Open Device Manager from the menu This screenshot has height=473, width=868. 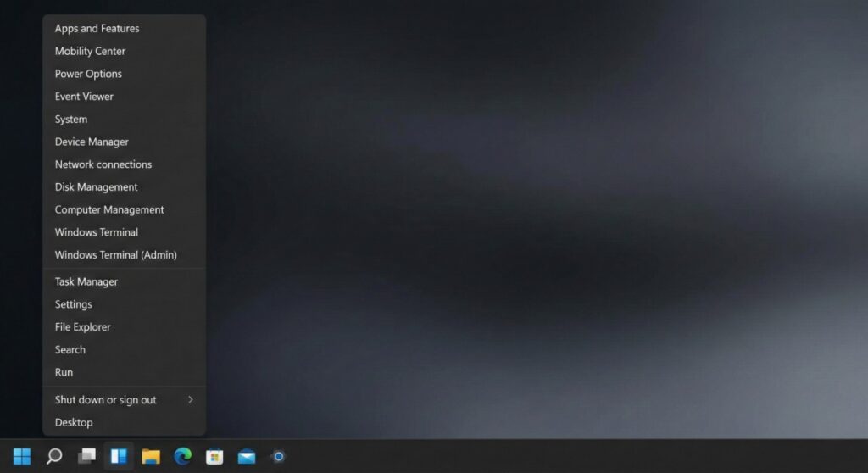(x=92, y=142)
